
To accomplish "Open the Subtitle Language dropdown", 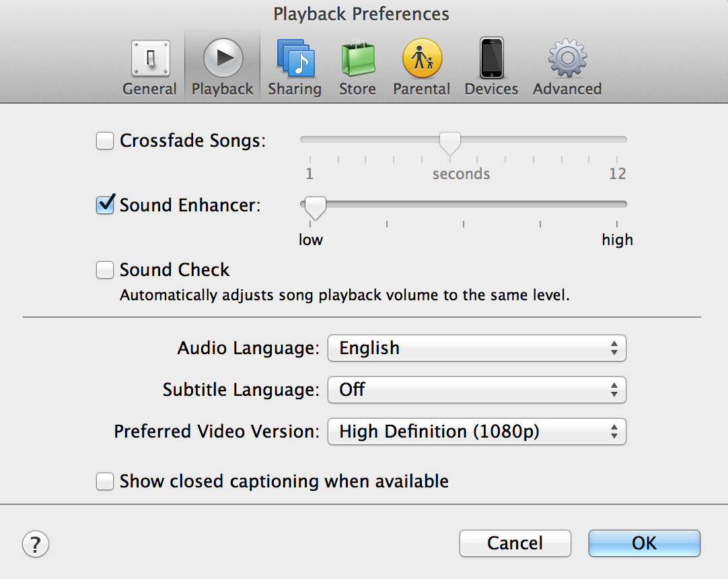I will click(477, 389).
